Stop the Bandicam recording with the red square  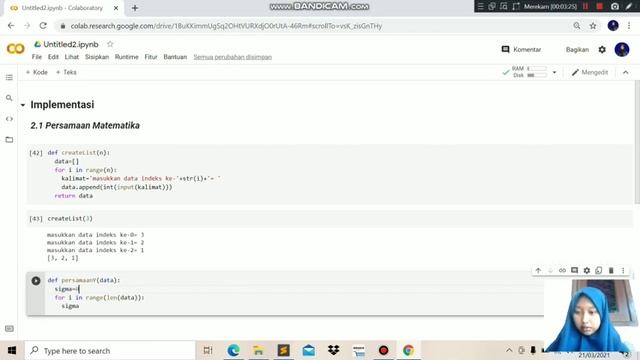click(x=600, y=6)
